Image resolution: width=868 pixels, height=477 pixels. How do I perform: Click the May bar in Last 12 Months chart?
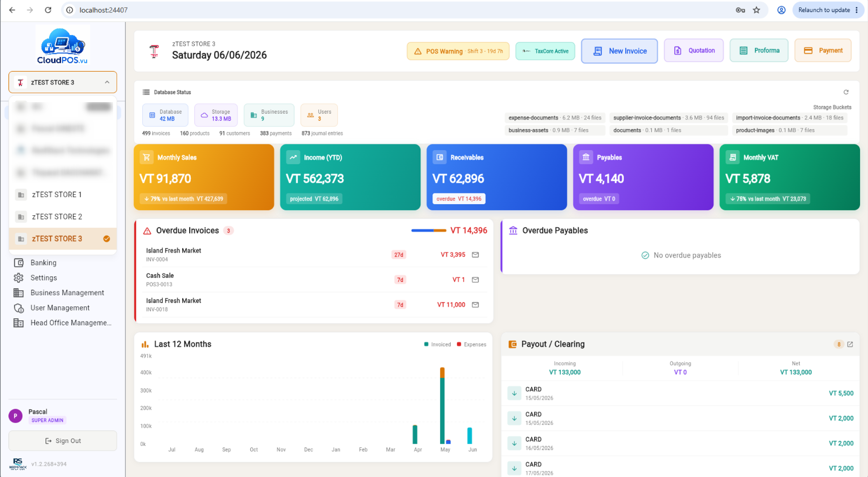(443, 405)
